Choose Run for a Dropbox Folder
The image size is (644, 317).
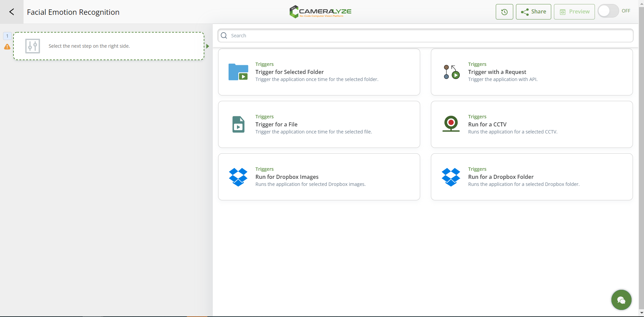coord(532,177)
